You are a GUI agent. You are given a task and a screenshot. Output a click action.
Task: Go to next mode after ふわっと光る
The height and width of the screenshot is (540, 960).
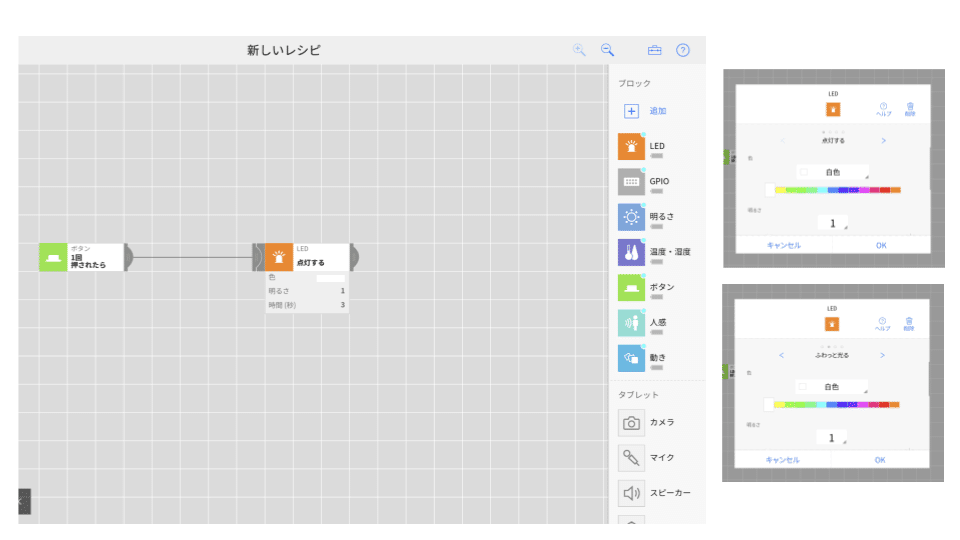tap(882, 355)
